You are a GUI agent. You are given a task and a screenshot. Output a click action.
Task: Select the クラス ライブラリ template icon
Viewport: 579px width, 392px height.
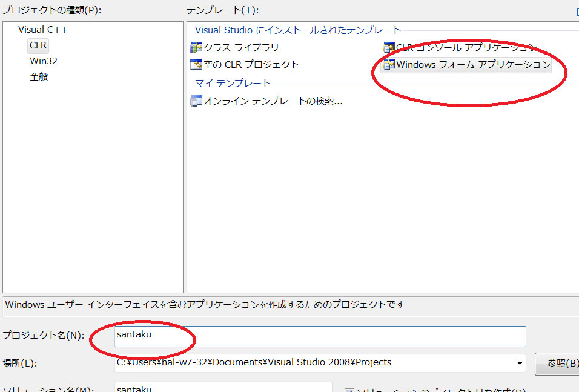pyautogui.click(x=196, y=48)
